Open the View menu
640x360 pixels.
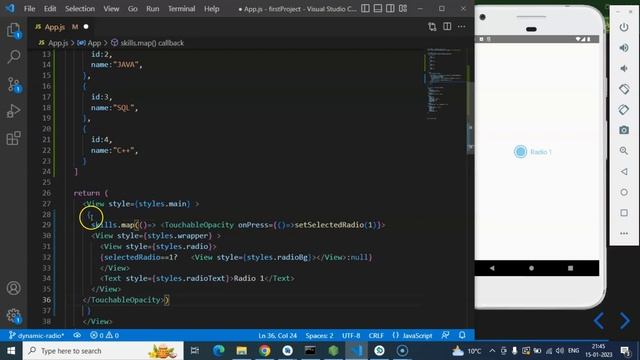point(111,9)
